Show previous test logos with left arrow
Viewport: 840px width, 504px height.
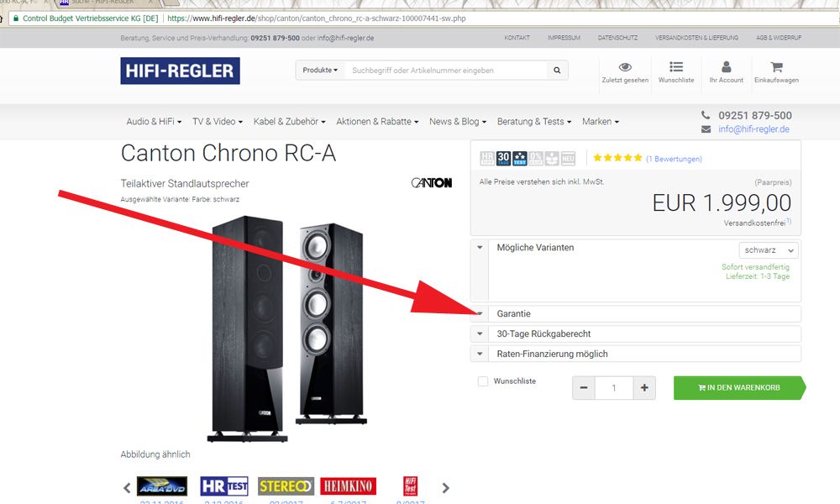coord(127,488)
